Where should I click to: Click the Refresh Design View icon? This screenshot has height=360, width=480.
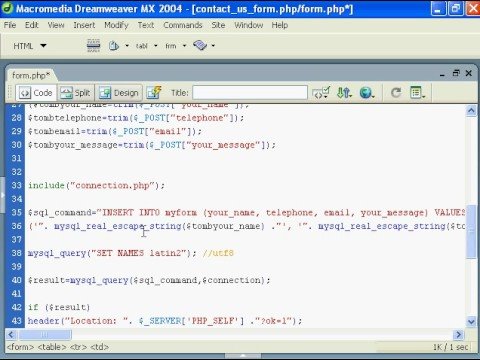click(396, 92)
